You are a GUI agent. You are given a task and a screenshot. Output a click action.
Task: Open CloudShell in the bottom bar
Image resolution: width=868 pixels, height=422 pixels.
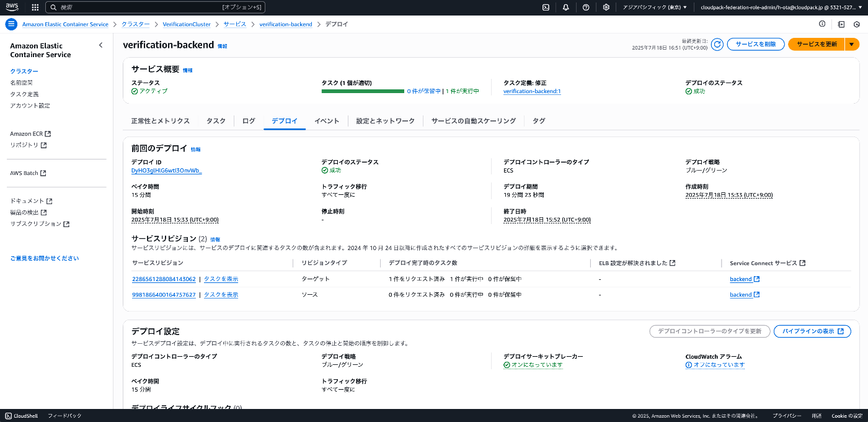(21, 416)
